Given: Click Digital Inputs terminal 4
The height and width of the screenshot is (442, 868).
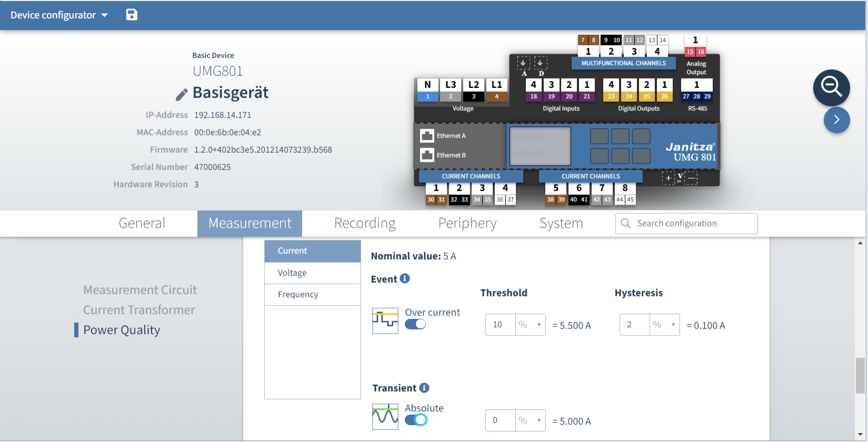Looking at the screenshot, I should (x=534, y=90).
